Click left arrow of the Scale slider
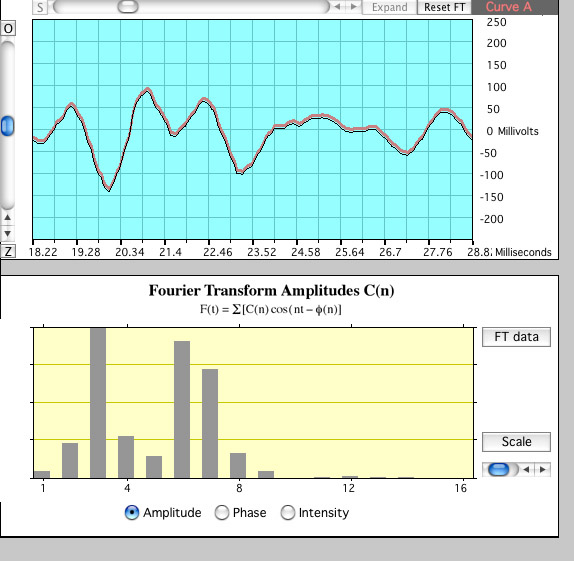Viewport: 574px width, 561px height. [526, 469]
